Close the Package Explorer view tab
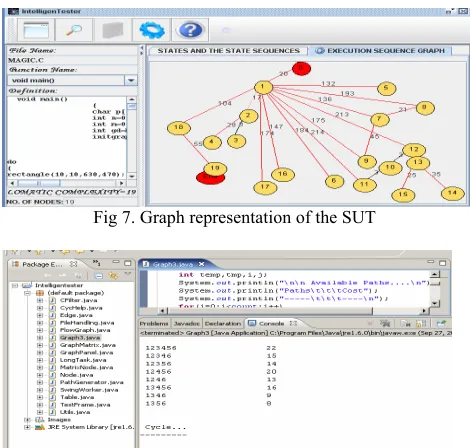This screenshot has height=448, width=470. click(73, 264)
